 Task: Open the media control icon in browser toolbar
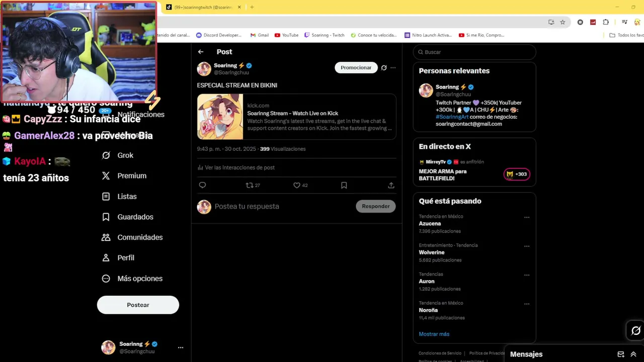tap(624, 22)
